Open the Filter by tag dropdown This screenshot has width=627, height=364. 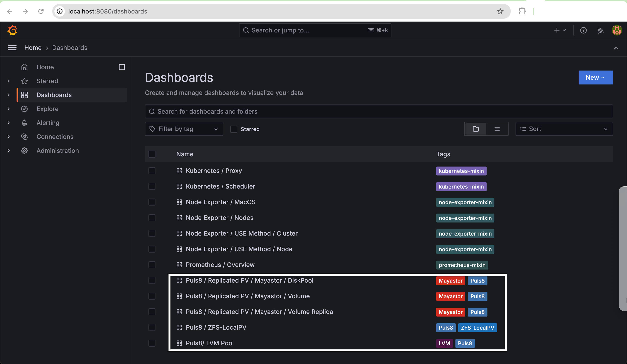coord(184,129)
